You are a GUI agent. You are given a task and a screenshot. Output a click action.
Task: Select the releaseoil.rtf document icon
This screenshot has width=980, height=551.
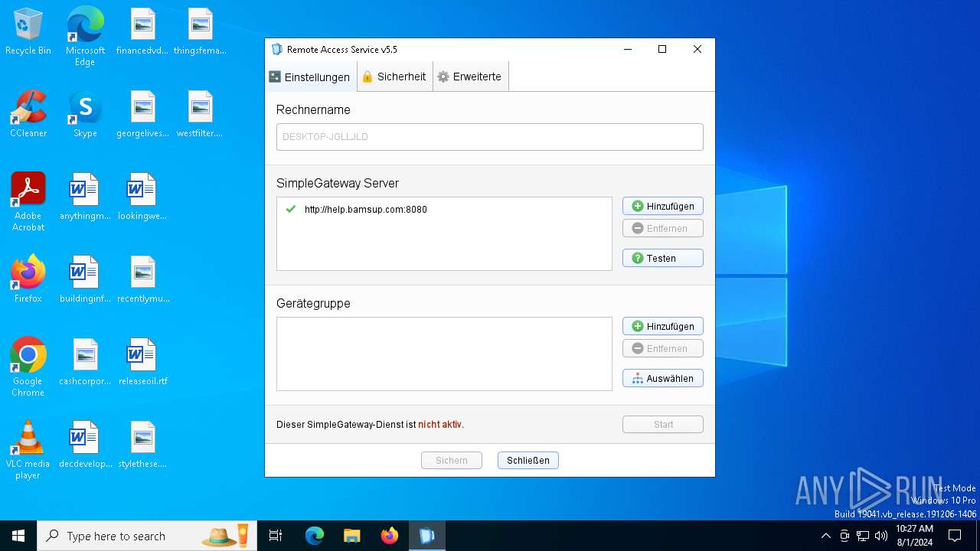142,362
